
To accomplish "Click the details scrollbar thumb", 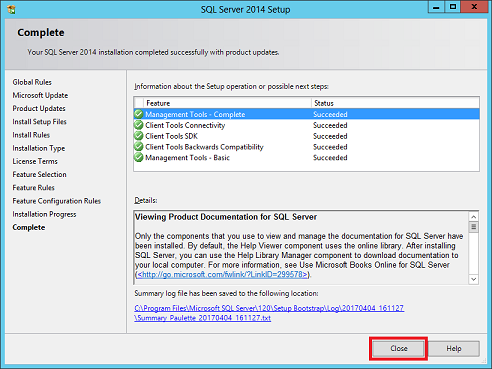I will click(x=473, y=227).
